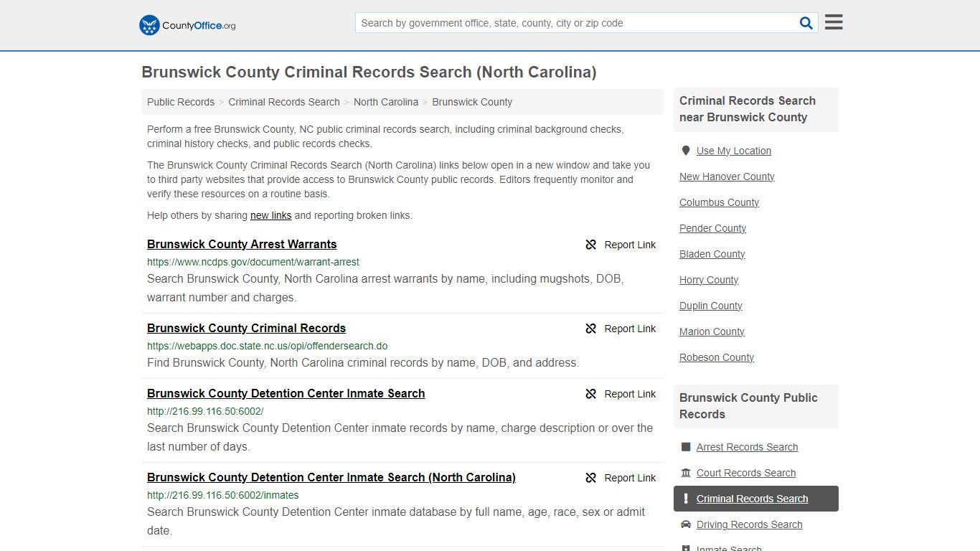Select highlighted Criminal Records Search item

pyautogui.click(x=756, y=499)
